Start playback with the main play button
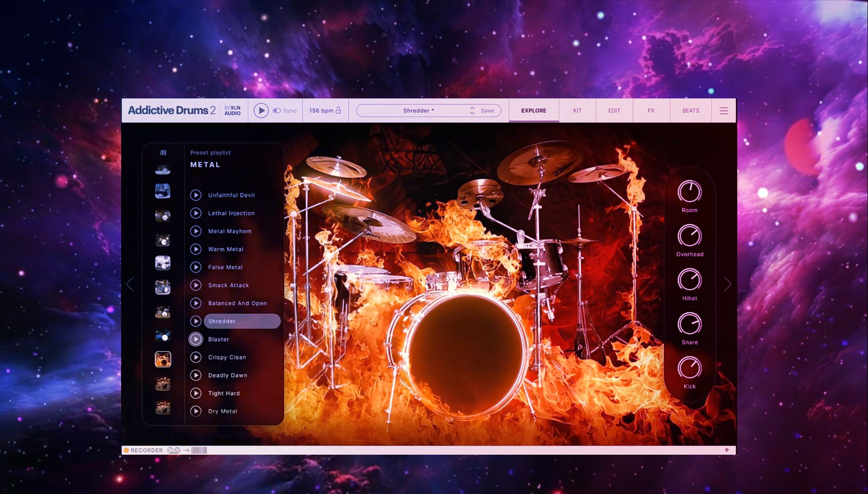 point(261,111)
